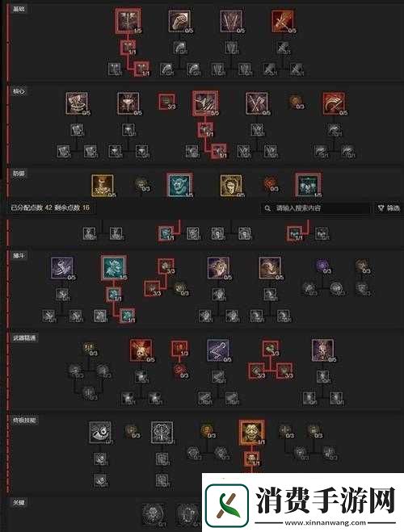404x532 pixels.
Task: Select the red crescent slash skill in 核心 row
Action: [x=334, y=103]
